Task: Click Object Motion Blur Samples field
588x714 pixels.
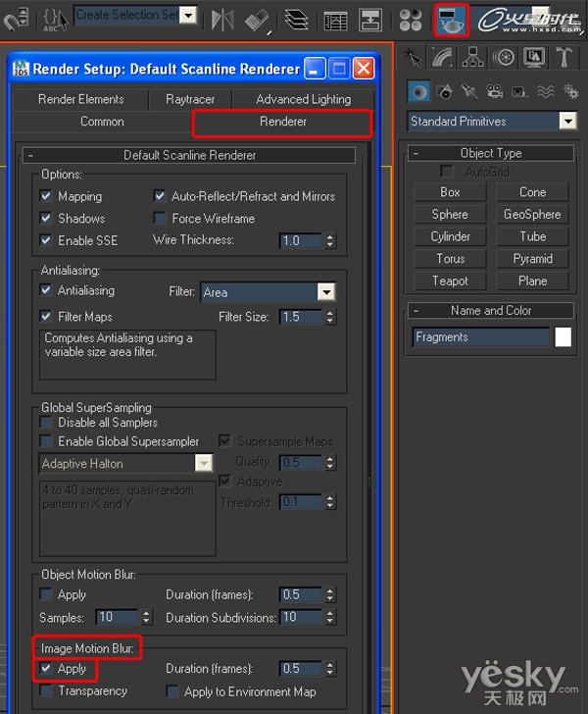Action: (117, 617)
